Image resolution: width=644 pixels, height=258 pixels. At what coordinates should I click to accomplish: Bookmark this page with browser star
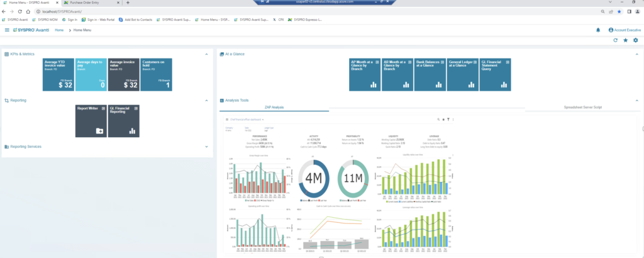(x=619, y=11)
